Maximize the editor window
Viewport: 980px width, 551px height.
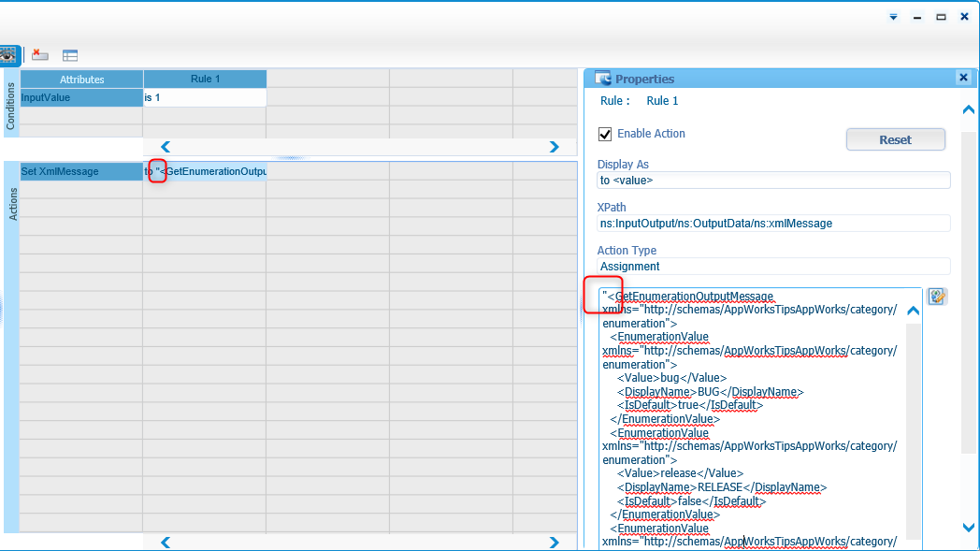[x=941, y=17]
